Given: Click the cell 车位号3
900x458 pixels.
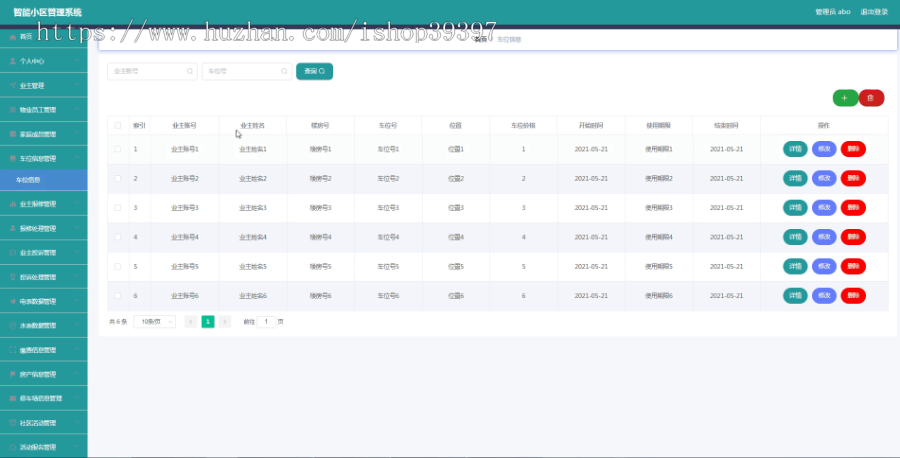Looking at the screenshot, I should click(388, 208).
